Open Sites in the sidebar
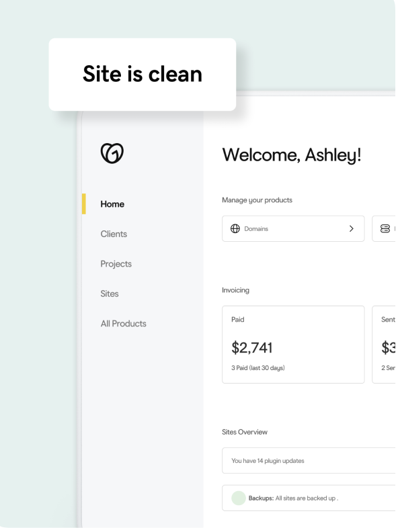The width and height of the screenshot is (398, 532). pos(110,294)
